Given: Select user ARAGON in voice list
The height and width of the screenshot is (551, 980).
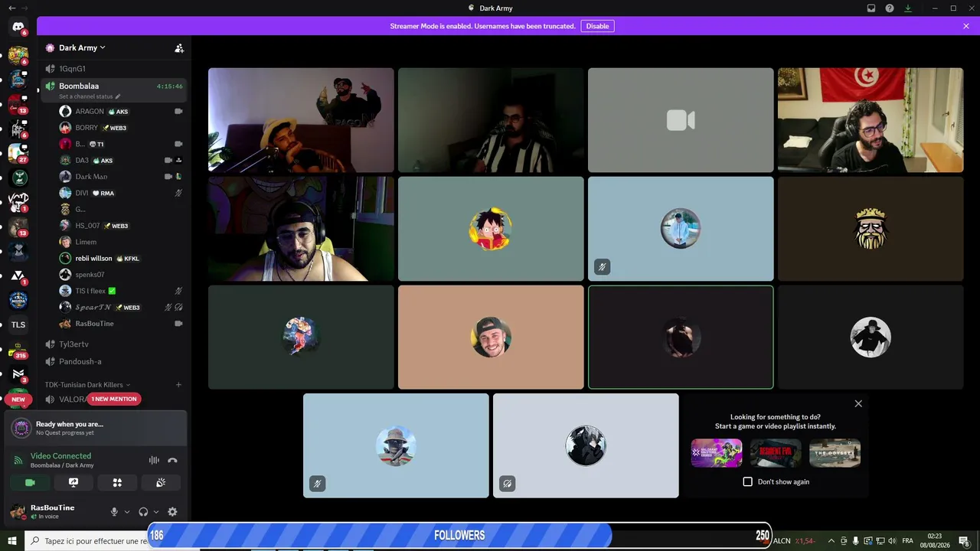Looking at the screenshot, I should pyautogui.click(x=121, y=112).
